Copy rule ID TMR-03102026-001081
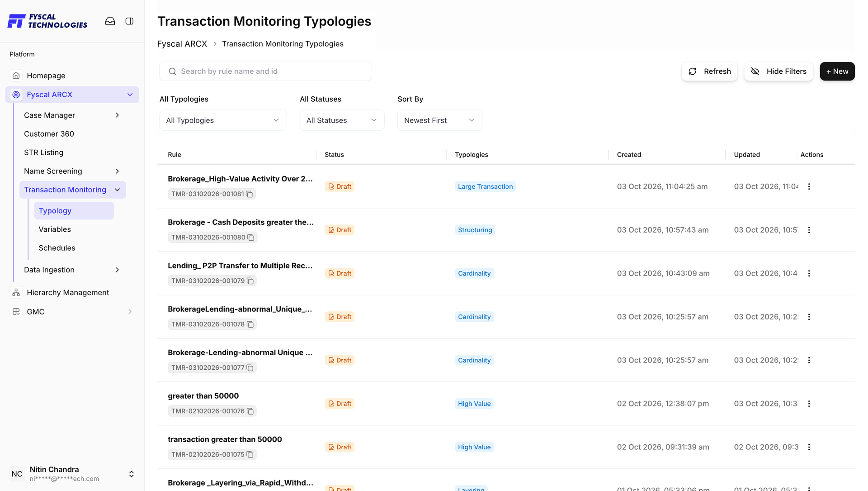 click(x=249, y=194)
